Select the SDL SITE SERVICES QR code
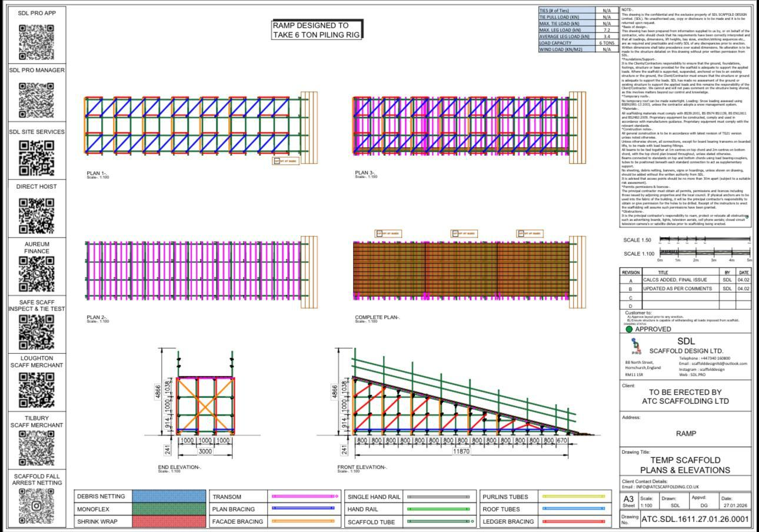Screen dimensions: 759x532 tap(36, 158)
